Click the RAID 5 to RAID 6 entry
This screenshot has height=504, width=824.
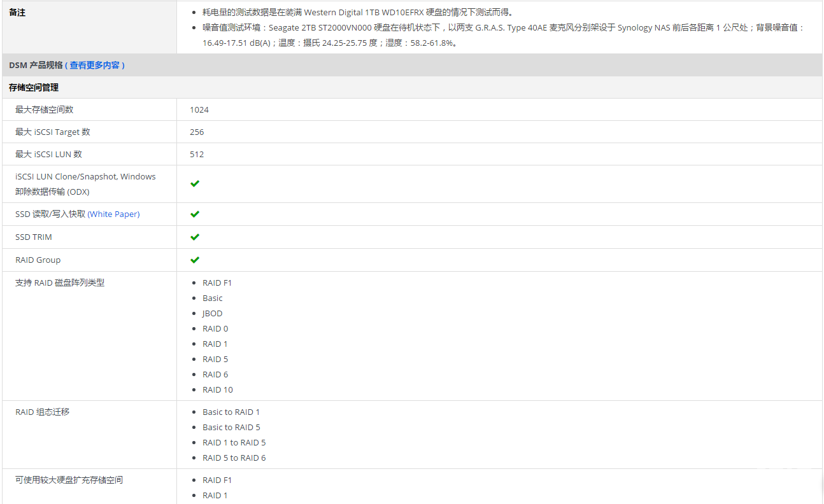[x=234, y=458]
